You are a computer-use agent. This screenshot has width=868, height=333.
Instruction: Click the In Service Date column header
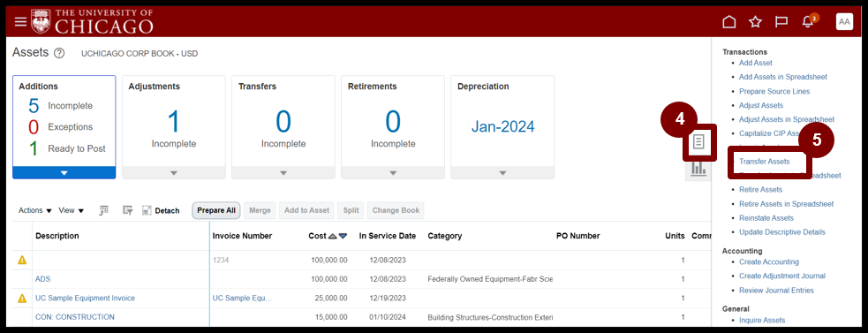pyautogui.click(x=388, y=236)
